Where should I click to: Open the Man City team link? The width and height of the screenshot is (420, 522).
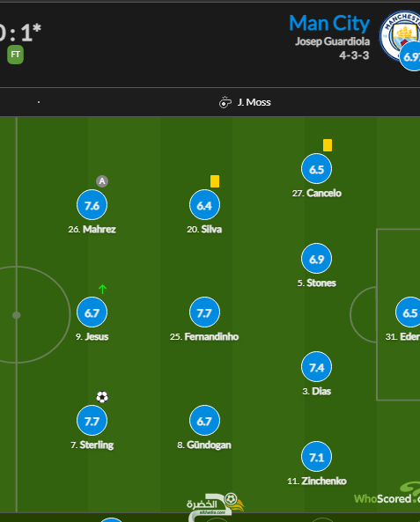[329, 23]
